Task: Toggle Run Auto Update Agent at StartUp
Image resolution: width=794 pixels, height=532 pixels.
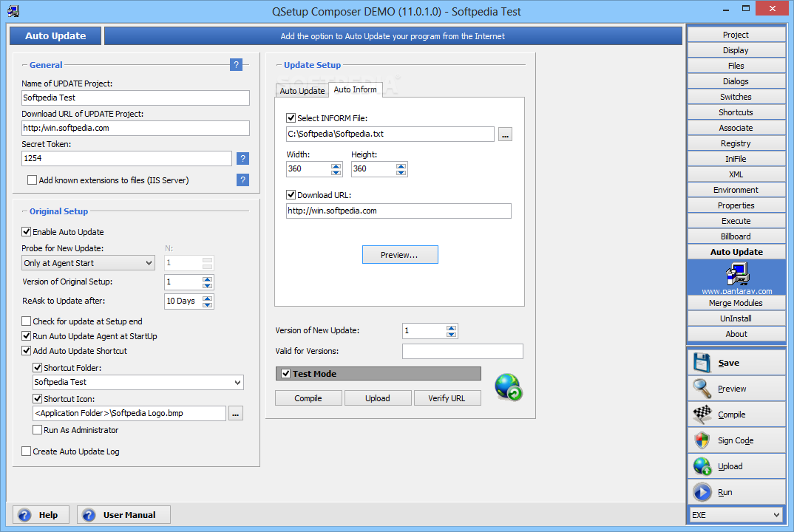Action: (27, 336)
